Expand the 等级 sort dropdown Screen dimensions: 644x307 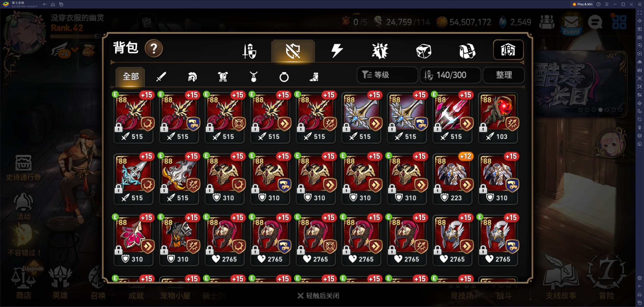pos(387,75)
